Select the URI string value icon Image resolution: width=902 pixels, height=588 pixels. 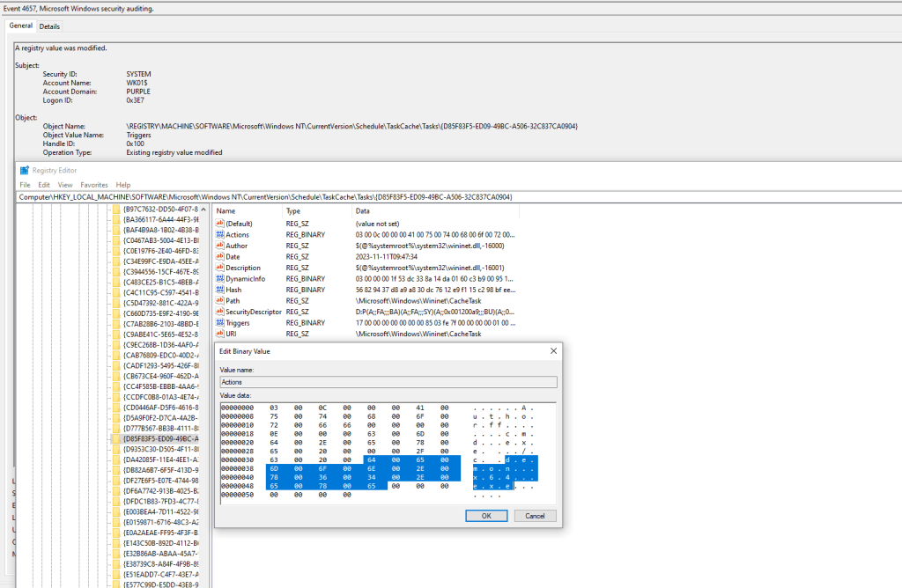tap(220, 334)
